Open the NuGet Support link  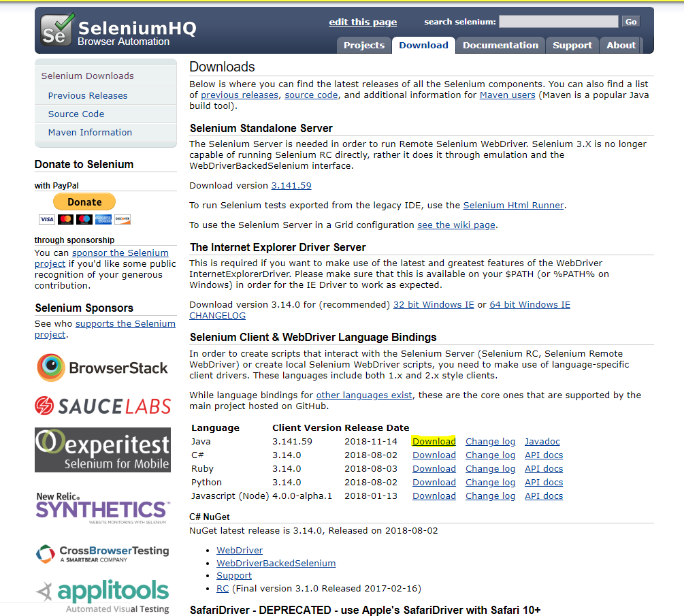click(234, 576)
